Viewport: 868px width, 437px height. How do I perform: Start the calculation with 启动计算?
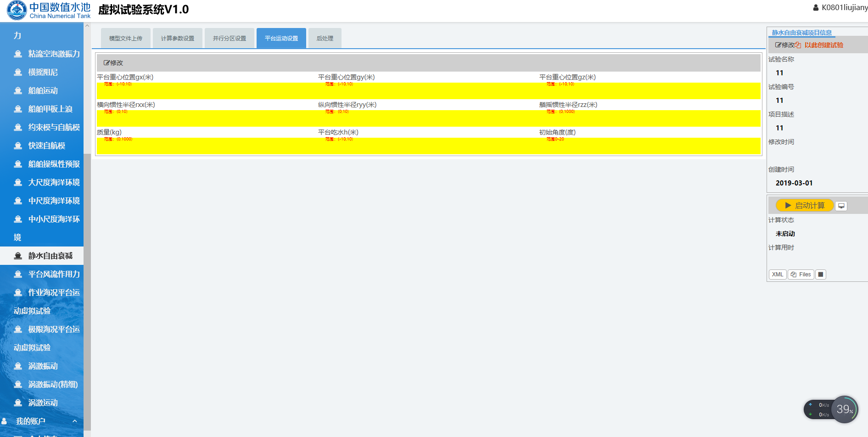point(805,205)
